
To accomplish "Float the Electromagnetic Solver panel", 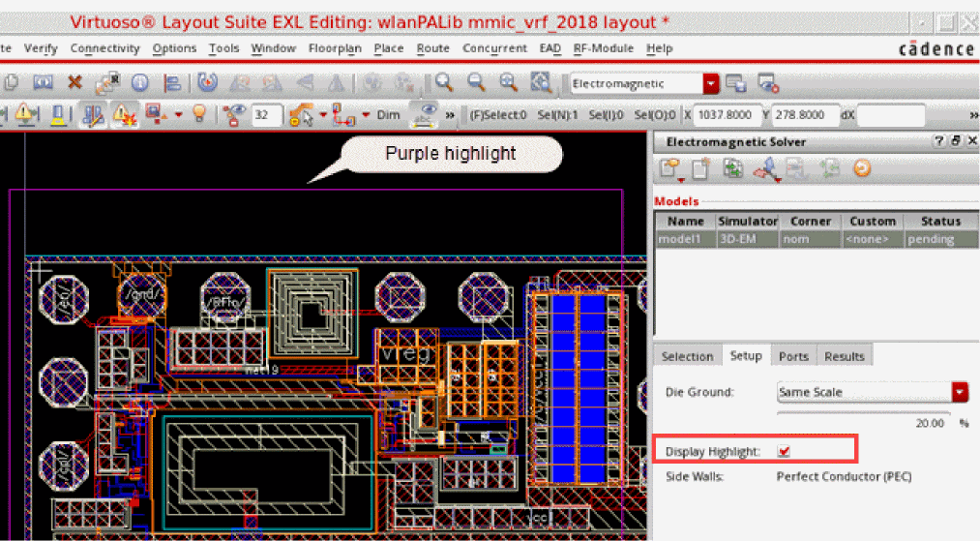I will coord(955,141).
